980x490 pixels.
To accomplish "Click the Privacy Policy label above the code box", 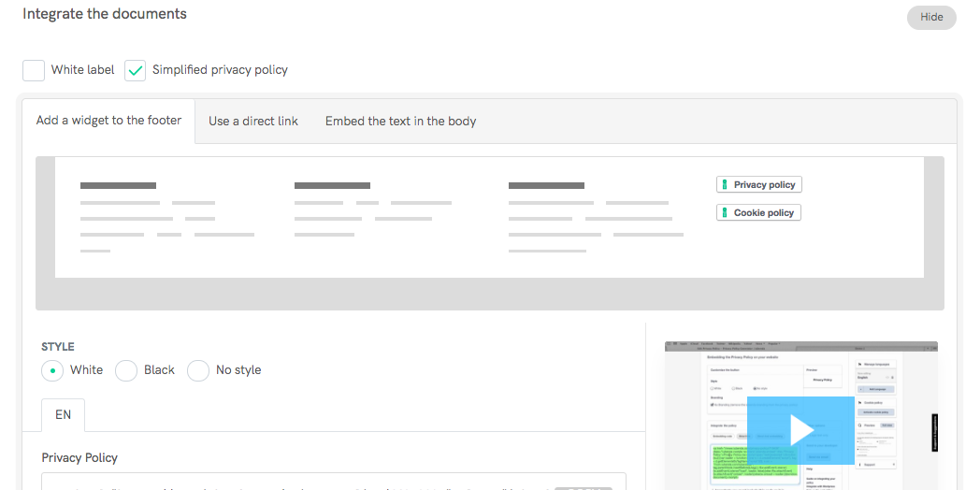I will tap(79, 457).
